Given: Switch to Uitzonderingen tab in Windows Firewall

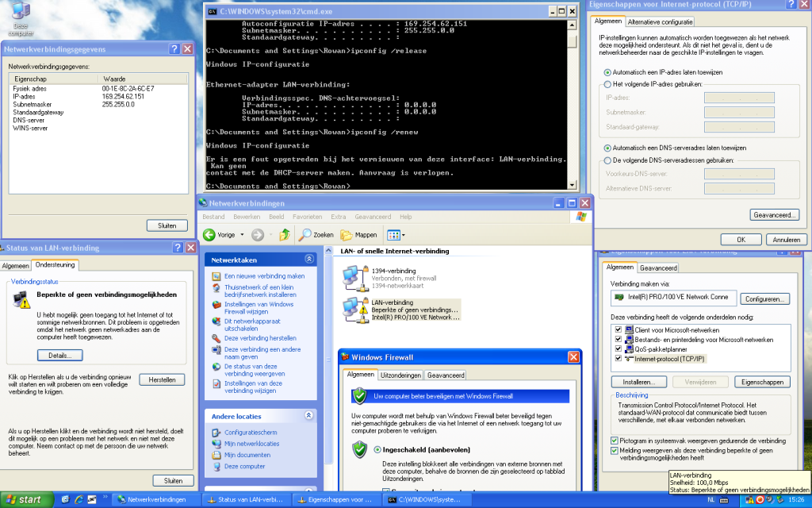Looking at the screenshot, I should click(x=400, y=375).
